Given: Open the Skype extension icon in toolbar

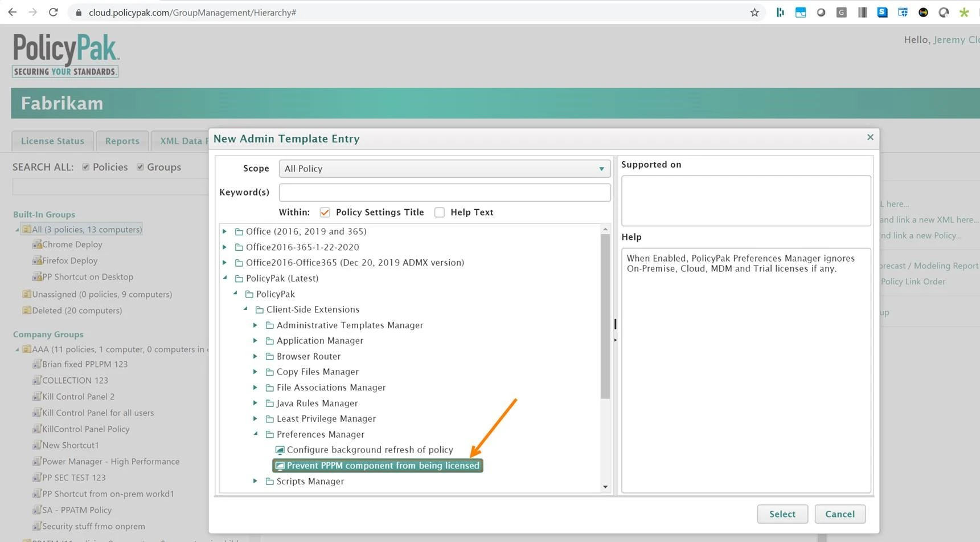Looking at the screenshot, I should click(x=882, y=12).
